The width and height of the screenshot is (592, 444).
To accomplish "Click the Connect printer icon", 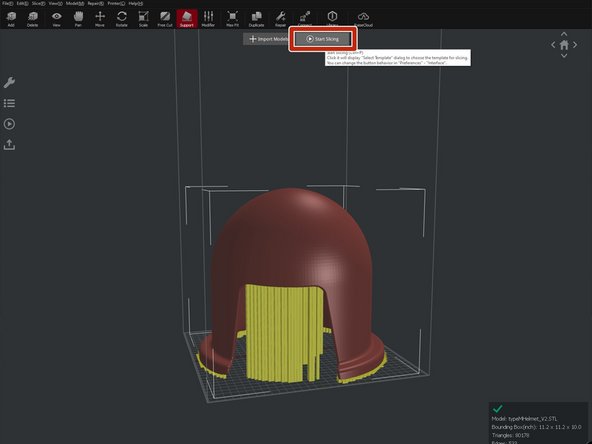I will pyautogui.click(x=305, y=18).
